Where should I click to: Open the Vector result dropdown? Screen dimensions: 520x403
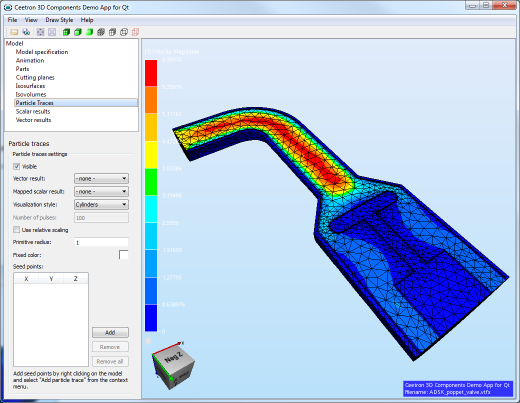(101, 179)
